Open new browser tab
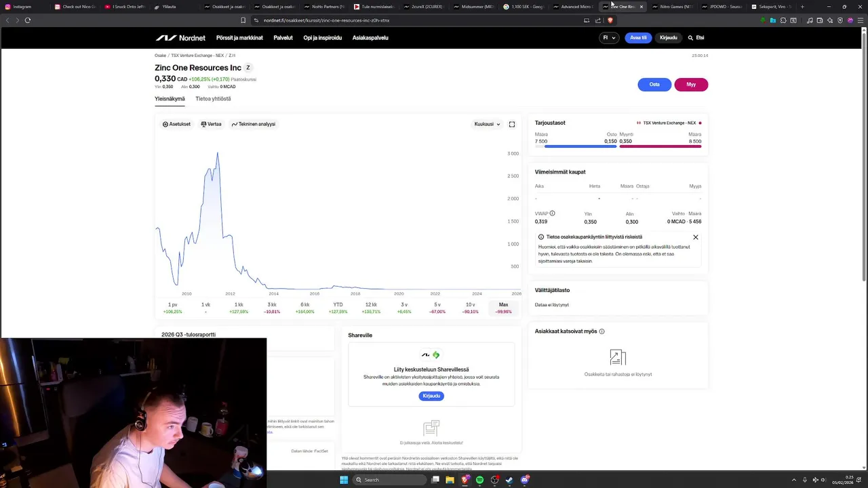The width and height of the screenshot is (868, 488). pos(802,7)
